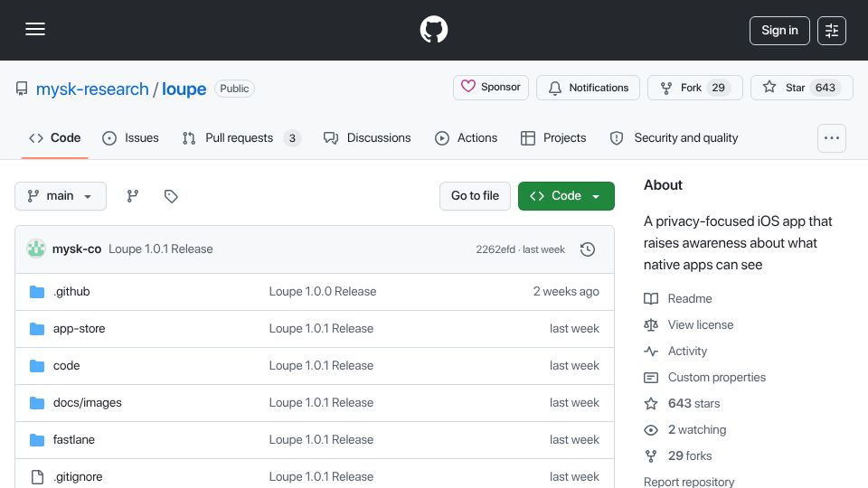Viewport: 868px width, 488px height.
Task: Click the license scale icon
Action: (x=651, y=324)
